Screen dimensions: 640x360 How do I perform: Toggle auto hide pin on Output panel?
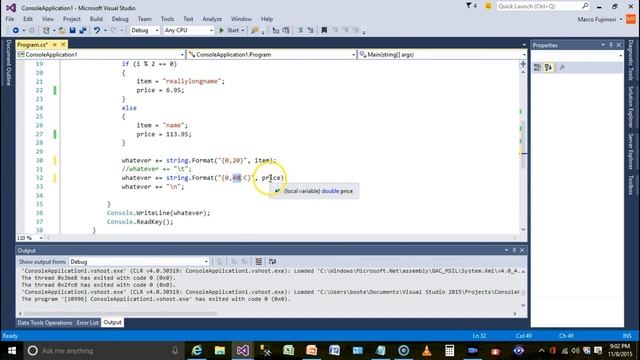pyautogui.click(x=514, y=250)
